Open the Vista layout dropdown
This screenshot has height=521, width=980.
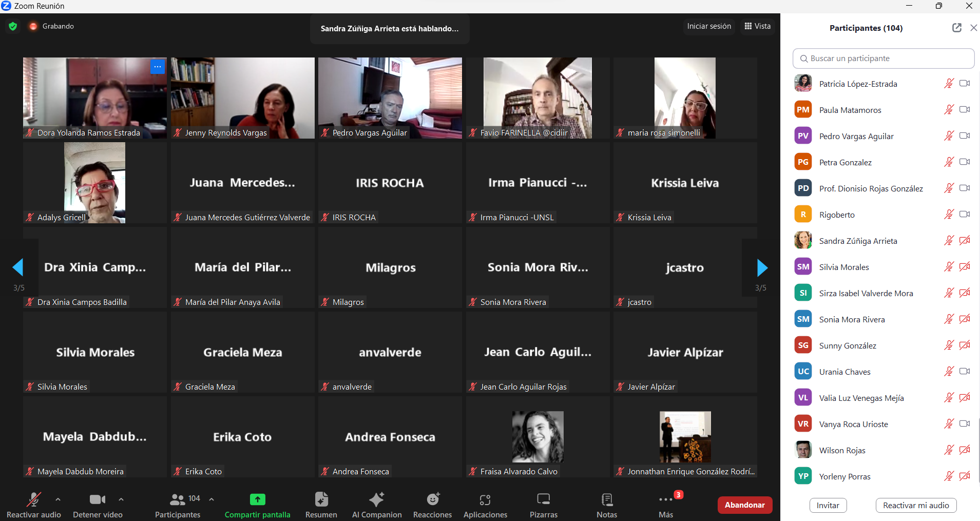(758, 26)
